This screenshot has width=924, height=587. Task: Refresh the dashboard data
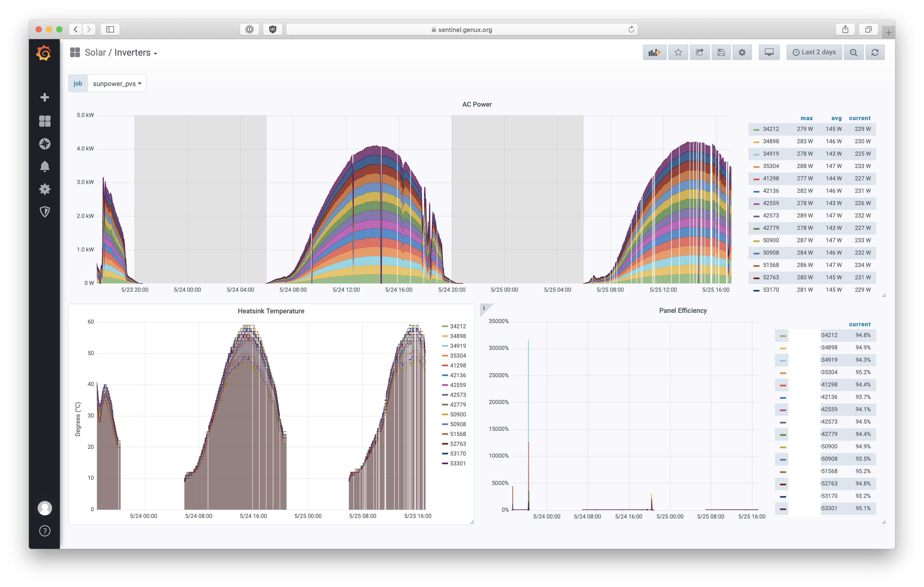(875, 53)
